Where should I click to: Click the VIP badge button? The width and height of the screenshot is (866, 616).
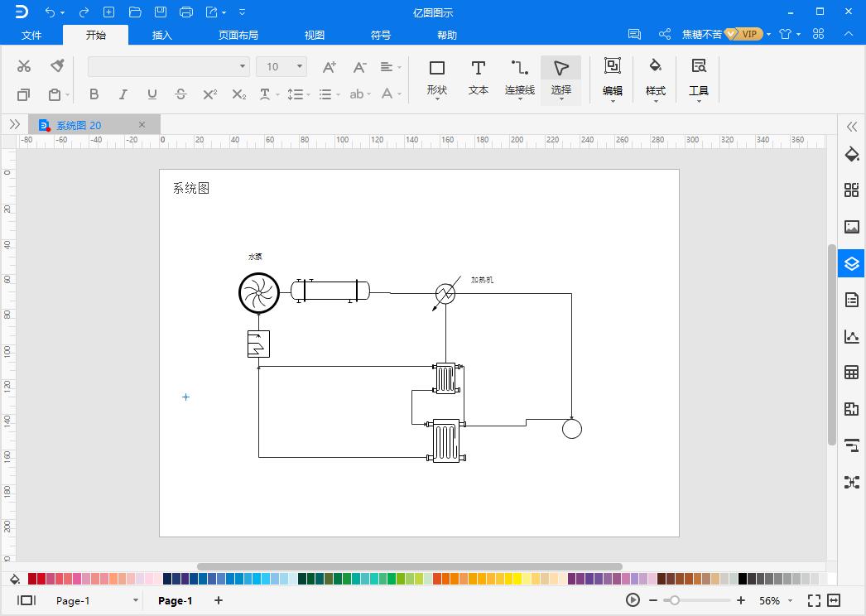tap(743, 34)
